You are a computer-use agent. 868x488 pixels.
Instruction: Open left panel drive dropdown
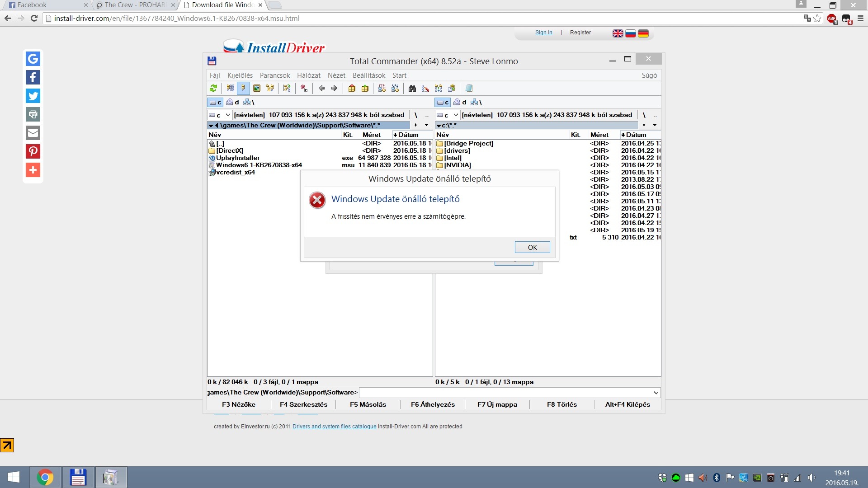pos(228,115)
